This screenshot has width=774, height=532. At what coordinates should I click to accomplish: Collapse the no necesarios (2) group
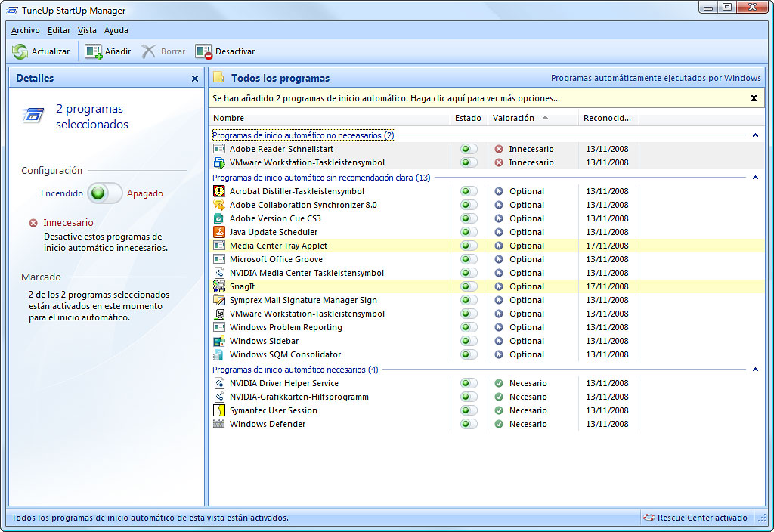(755, 135)
